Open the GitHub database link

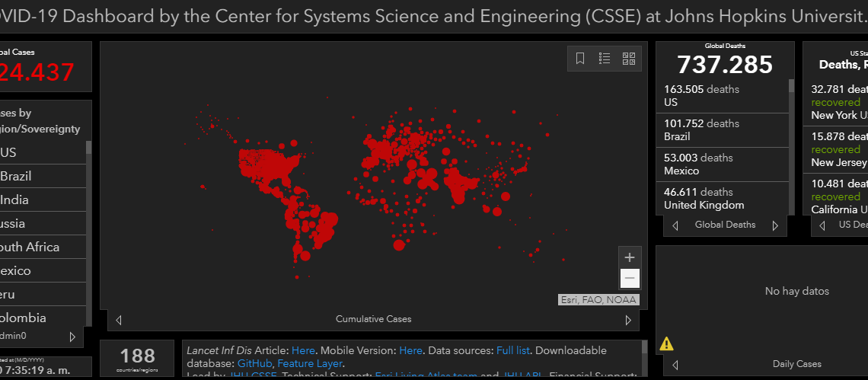pos(254,364)
